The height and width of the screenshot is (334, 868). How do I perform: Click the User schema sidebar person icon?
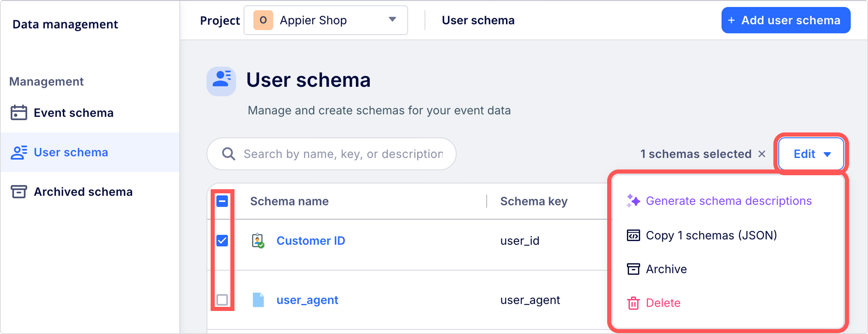click(x=19, y=152)
